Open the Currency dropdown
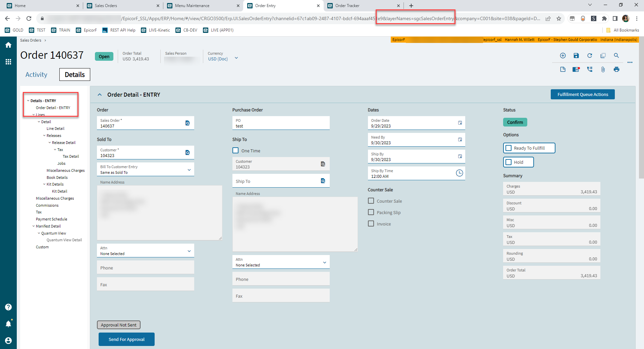644x349 pixels. 236,58
